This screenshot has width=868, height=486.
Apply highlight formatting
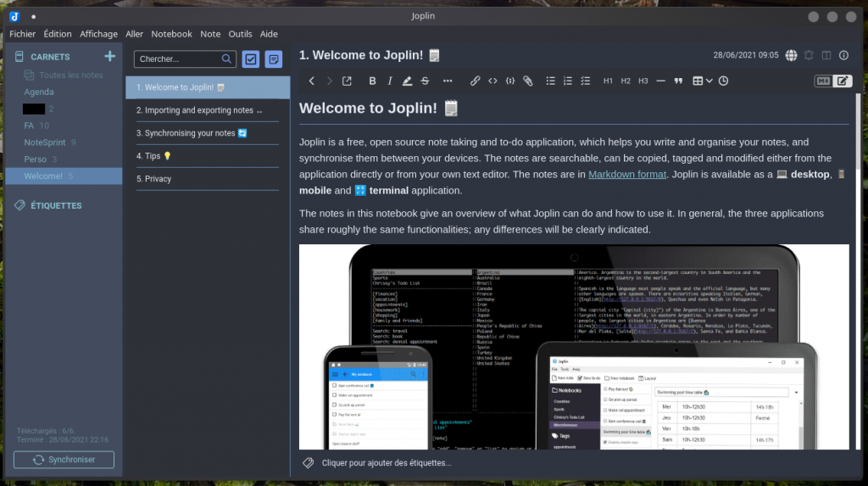click(408, 81)
